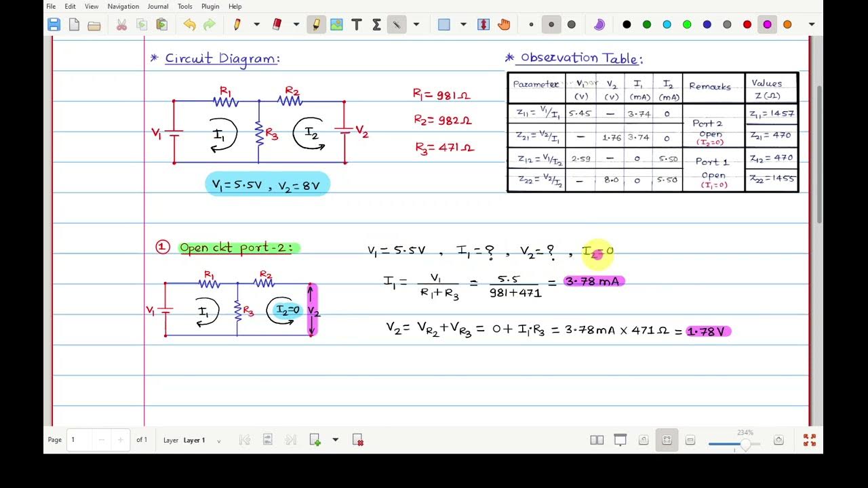Image resolution: width=868 pixels, height=488 pixels.
Task: Open the Layer 1 dropdown
Action: [x=202, y=441]
